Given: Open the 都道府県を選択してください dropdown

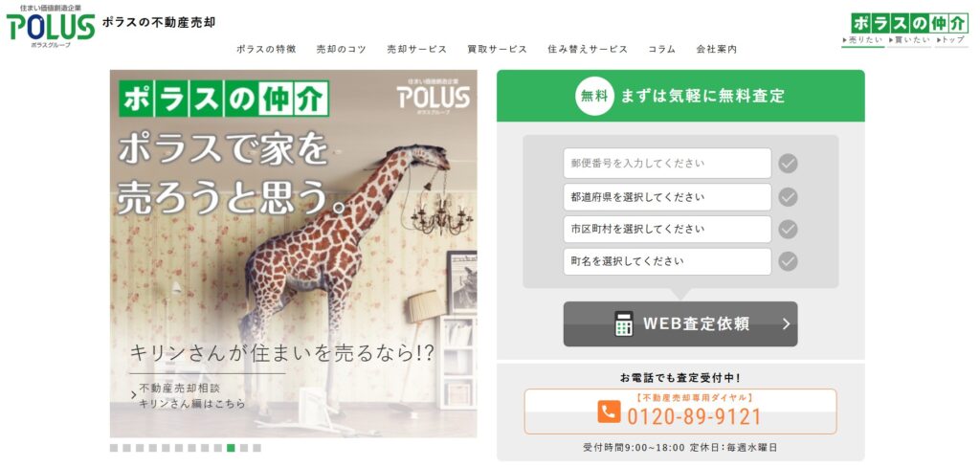Looking at the screenshot, I should point(667,197).
